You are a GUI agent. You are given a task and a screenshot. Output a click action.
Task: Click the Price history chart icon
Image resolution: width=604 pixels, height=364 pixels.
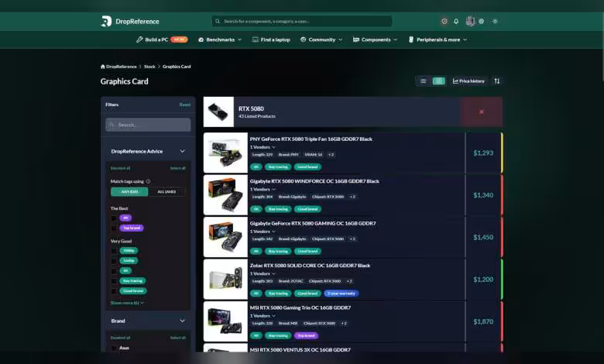tap(455, 81)
